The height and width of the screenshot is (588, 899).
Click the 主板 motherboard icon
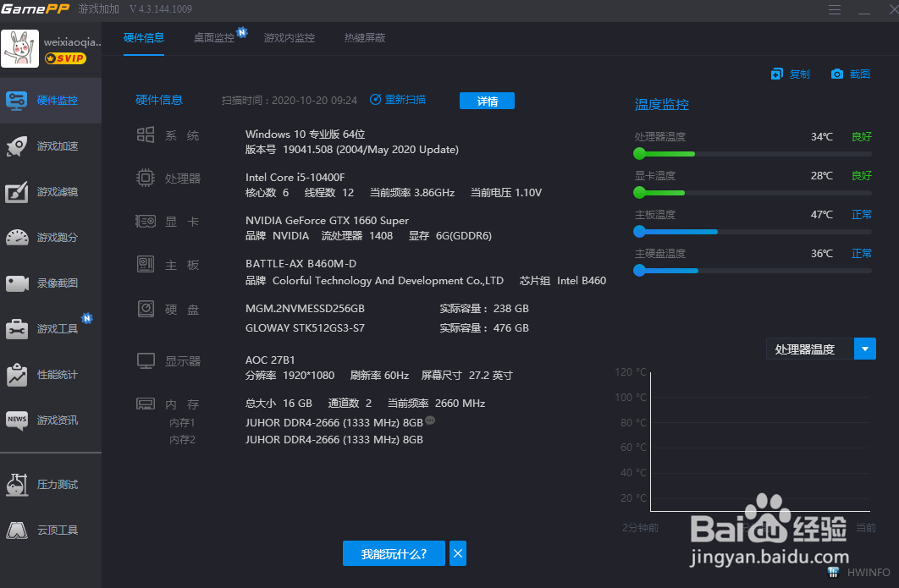click(x=146, y=264)
